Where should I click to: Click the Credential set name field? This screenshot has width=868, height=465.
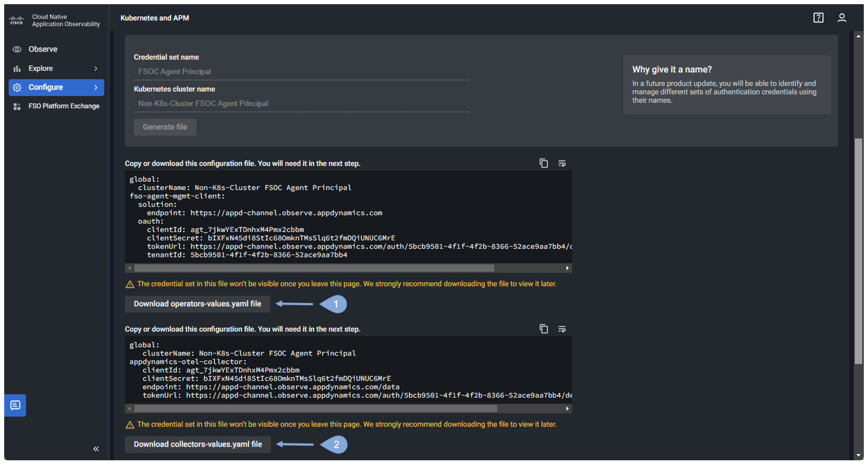301,72
